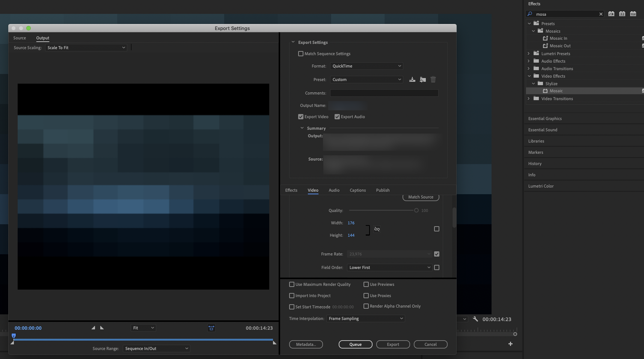Type a comment in the Comments field
644x359 pixels.
tap(384, 93)
